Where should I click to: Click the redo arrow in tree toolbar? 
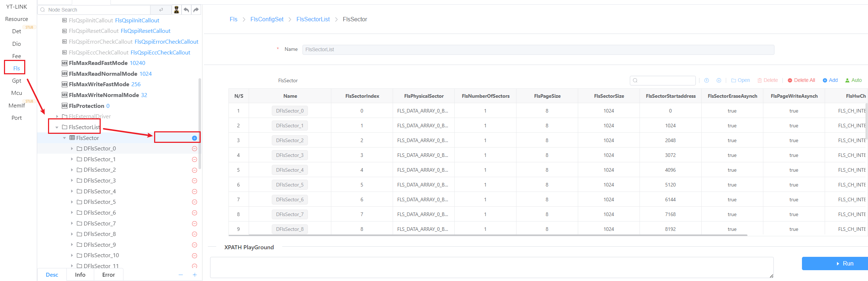point(196,10)
